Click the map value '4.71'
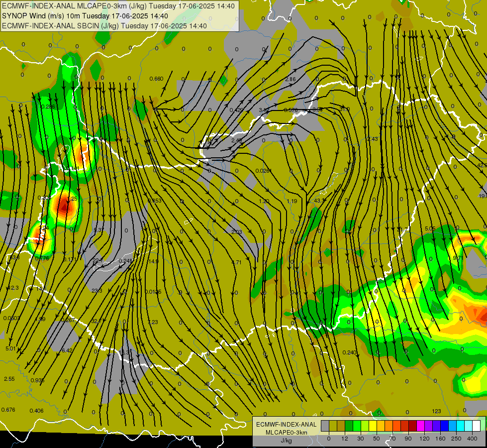 236,262
